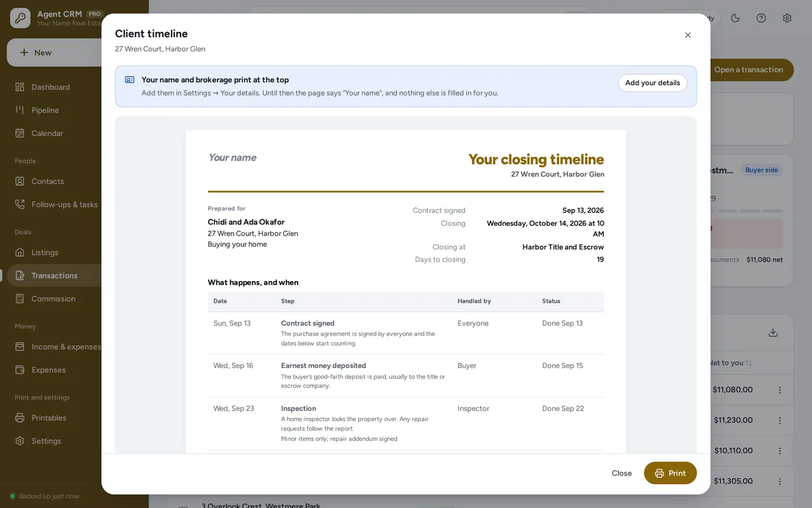Open Income & expenses sidebar icon
The height and width of the screenshot is (508, 812).
pos(20,347)
